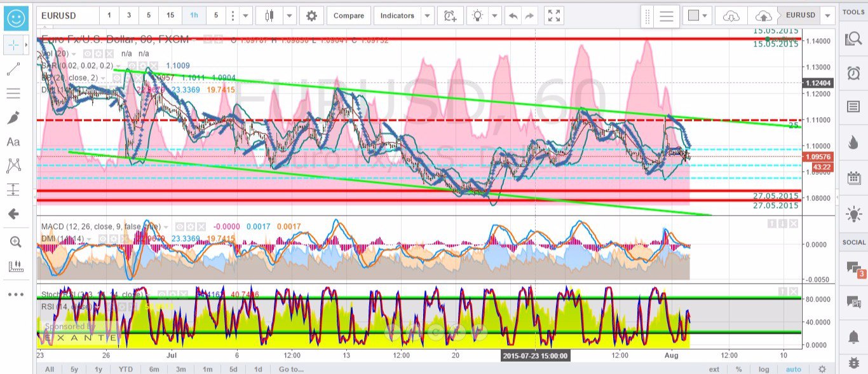Show more drawing tools via three dots
The image size is (868, 374).
coord(15,294)
